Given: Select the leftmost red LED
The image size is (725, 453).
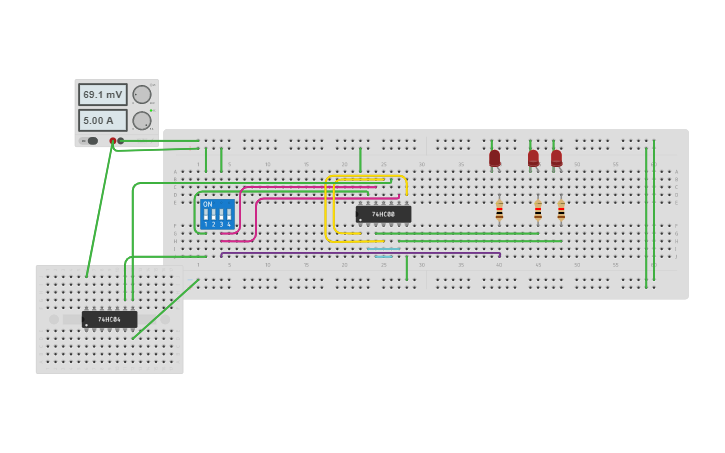Looking at the screenshot, I should [x=495, y=158].
